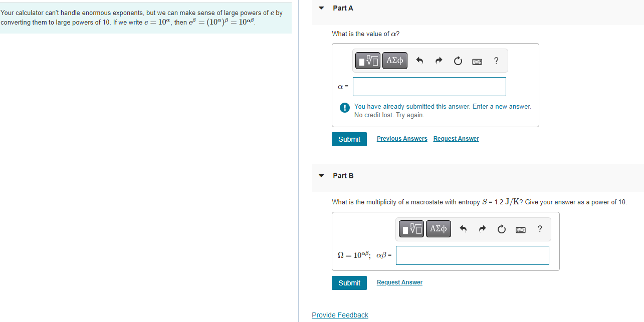Open help question mark in Part A
Image resolution: width=644 pixels, height=322 pixels.
[x=496, y=61]
